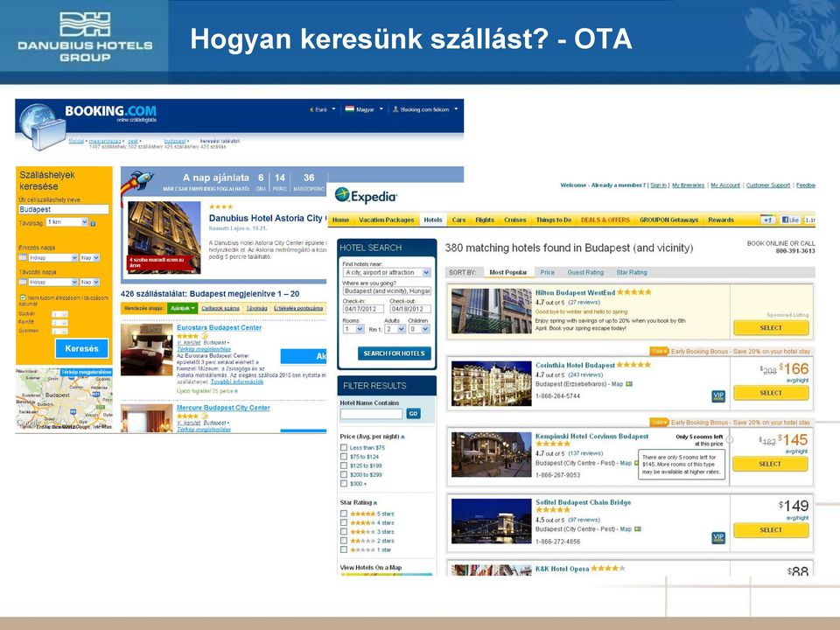This screenshot has height=630, width=840.
Task: Click the Expedia logo
Action: coord(367,196)
